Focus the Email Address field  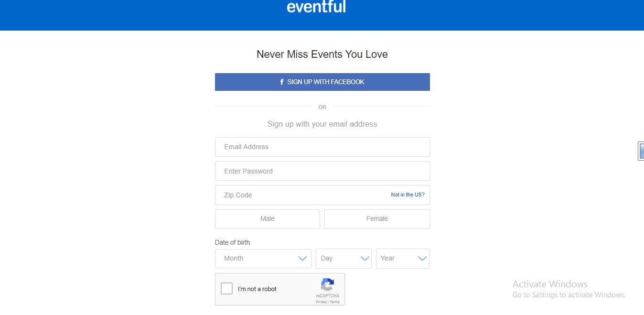coord(322,147)
